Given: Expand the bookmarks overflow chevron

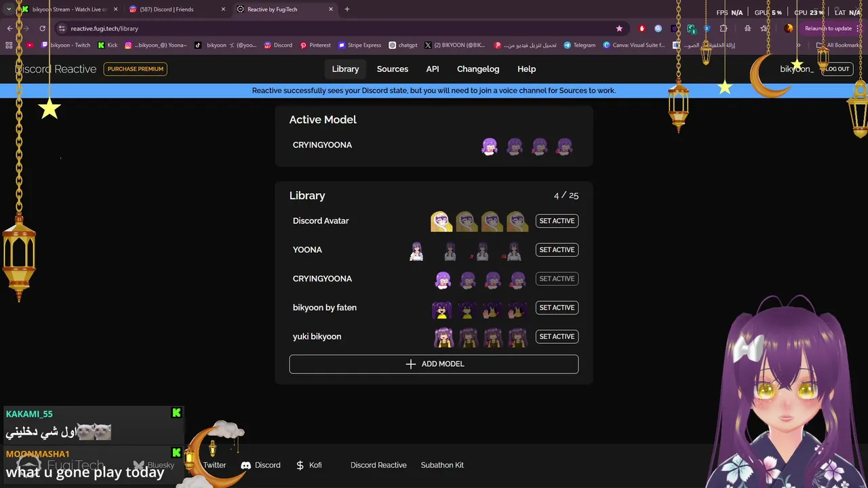Looking at the screenshot, I should click(x=798, y=45).
